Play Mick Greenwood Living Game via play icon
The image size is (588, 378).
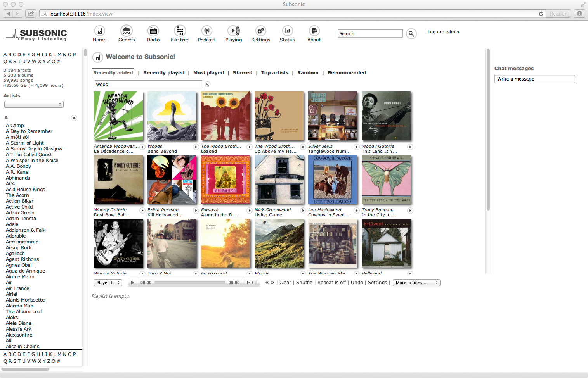coord(303,211)
